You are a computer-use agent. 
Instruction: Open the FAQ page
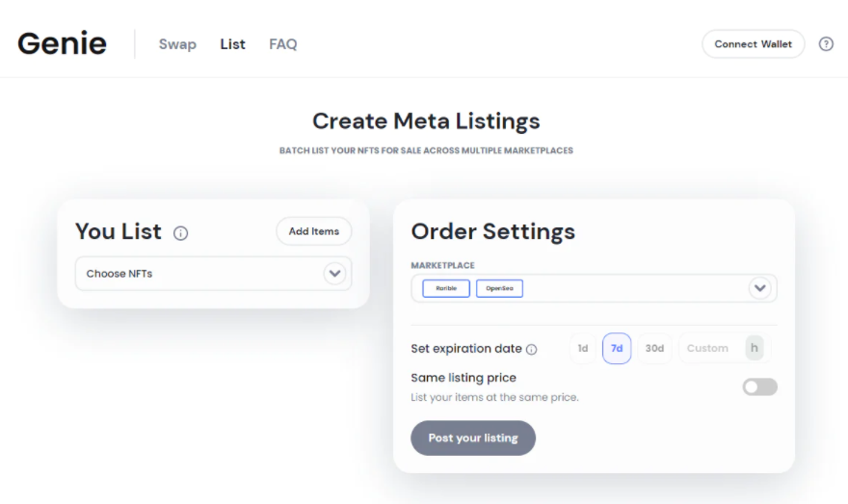pos(283,44)
